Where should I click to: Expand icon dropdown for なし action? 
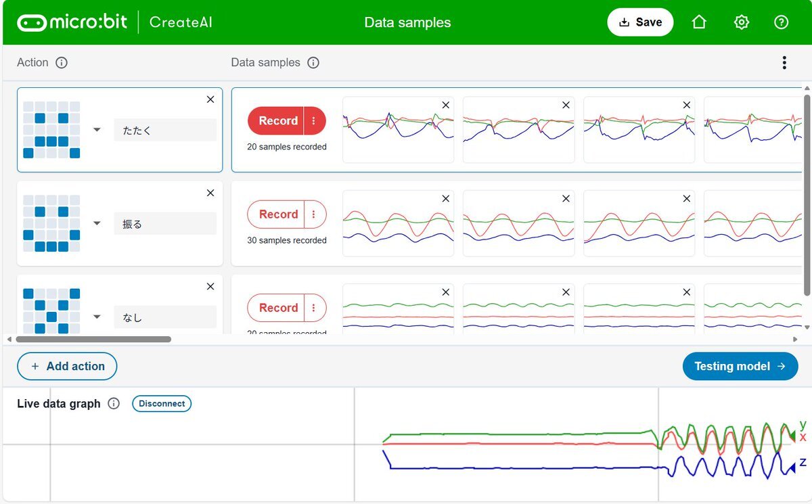pyautogui.click(x=97, y=317)
